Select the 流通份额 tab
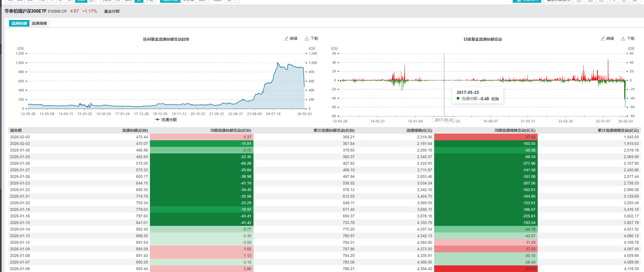The height and width of the screenshot is (272, 644). coord(19,23)
